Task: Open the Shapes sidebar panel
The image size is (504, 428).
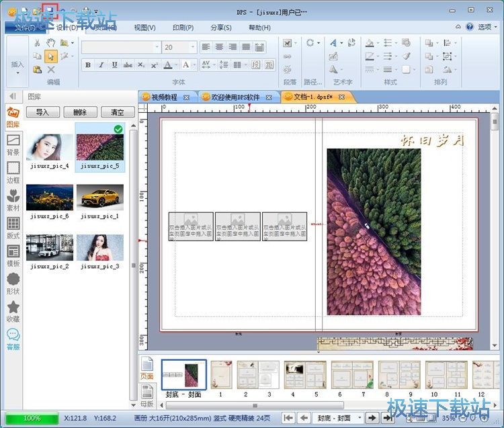Action: pyautogui.click(x=13, y=284)
